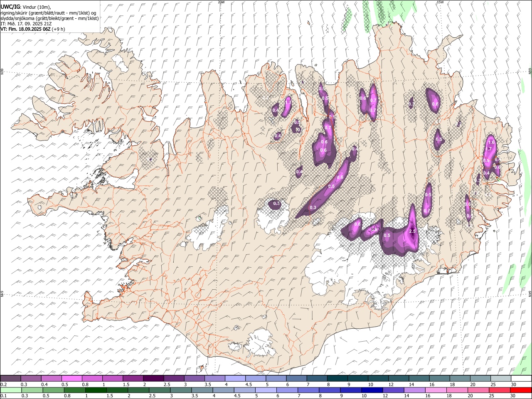Click the medium green 0.5 swatch in lower legend
The width and height of the screenshot is (532, 399).
[x=53, y=390]
